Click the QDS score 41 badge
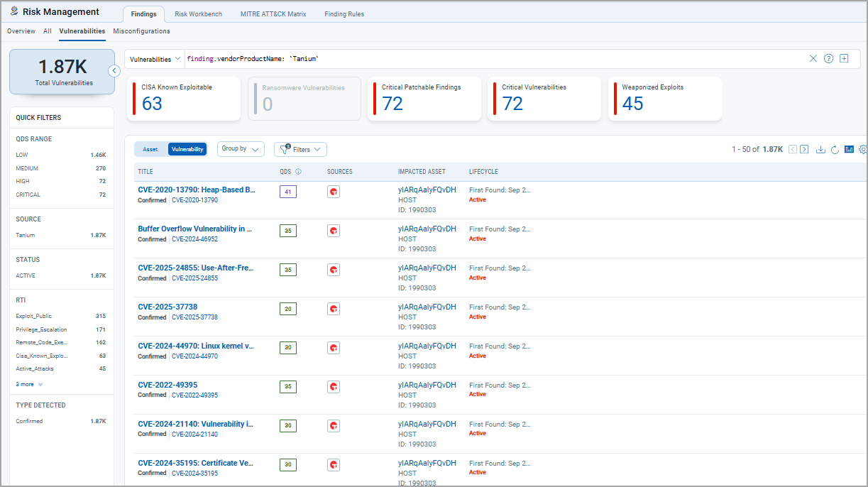Viewport: 868px width, 487px height. pyautogui.click(x=288, y=192)
